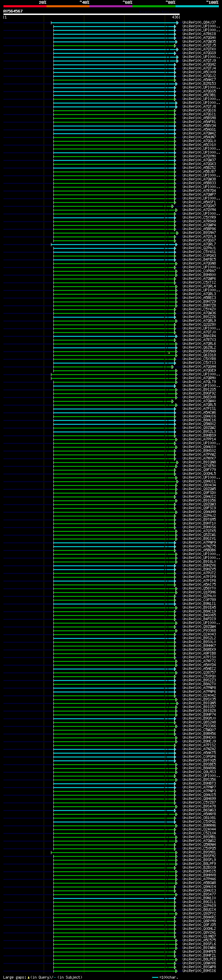Open hit UniRef100_A7QGH0
The image size is (222, 980).
coord(199,38)
